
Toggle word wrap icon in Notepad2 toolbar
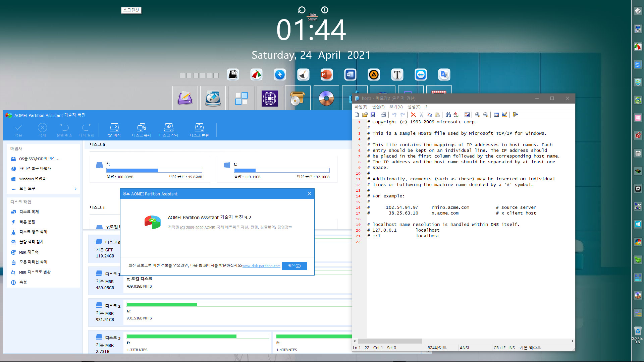pos(467,115)
